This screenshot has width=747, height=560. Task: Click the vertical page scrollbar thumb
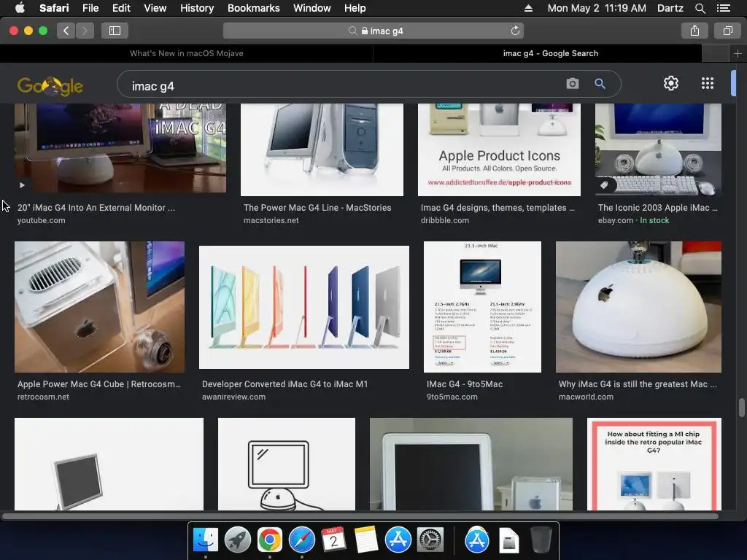point(741,407)
